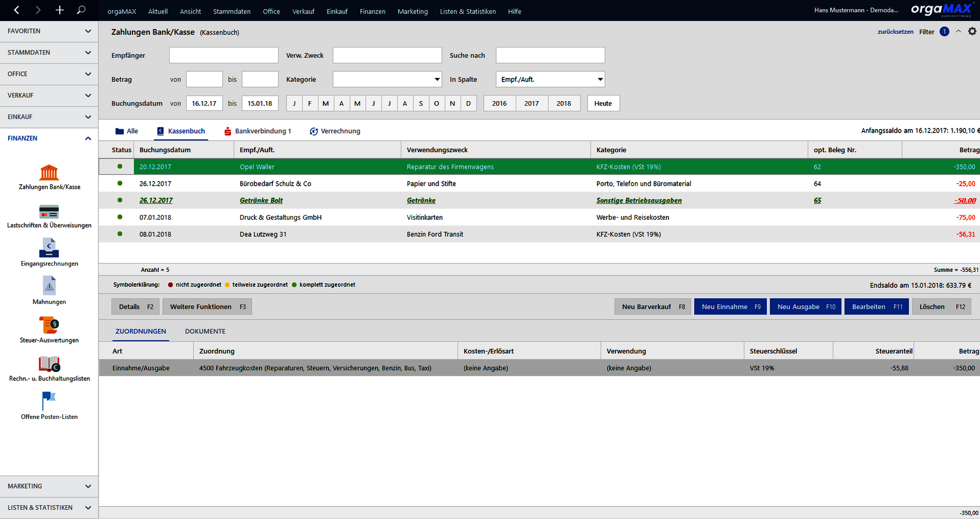Open Eingangsrechnungen icon
This screenshot has height=519, width=980.
coord(49,248)
